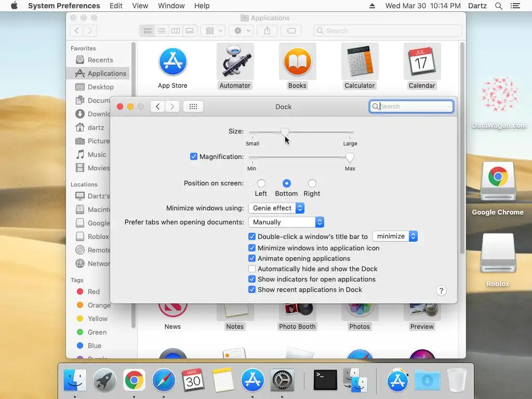The height and width of the screenshot is (399, 532).
Task: Open Finder action gear dropdown
Action: point(241,31)
